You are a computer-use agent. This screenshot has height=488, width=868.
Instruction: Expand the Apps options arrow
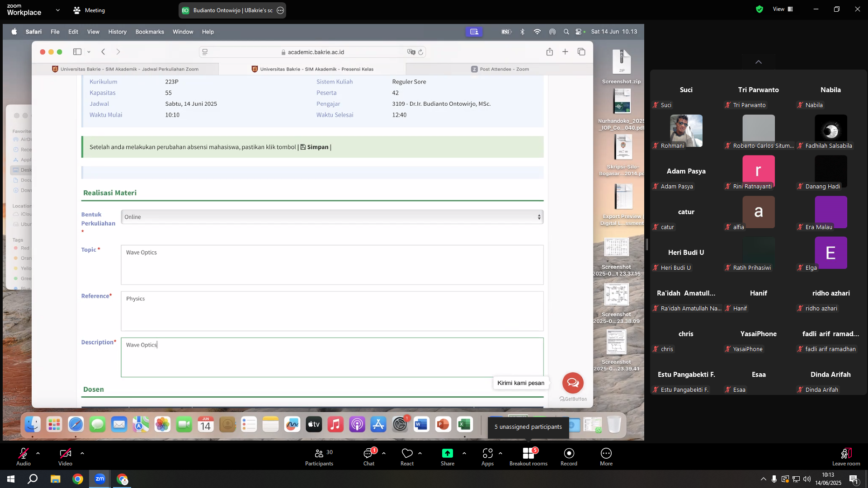(500, 453)
